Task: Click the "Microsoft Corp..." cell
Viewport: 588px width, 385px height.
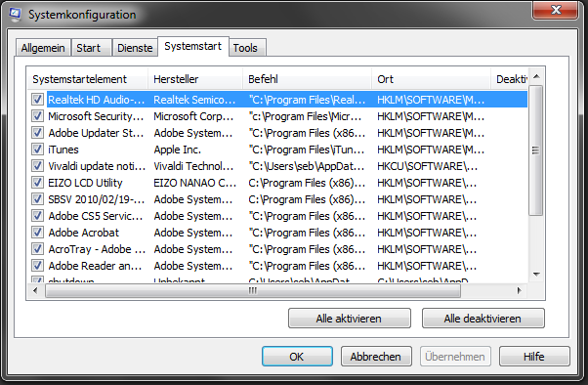Action: coord(193,116)
